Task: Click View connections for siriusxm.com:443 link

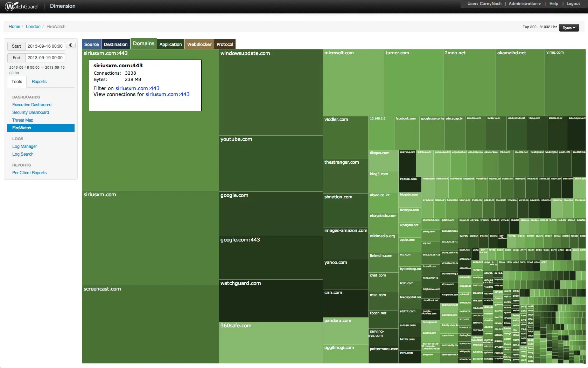Action: 167,94
